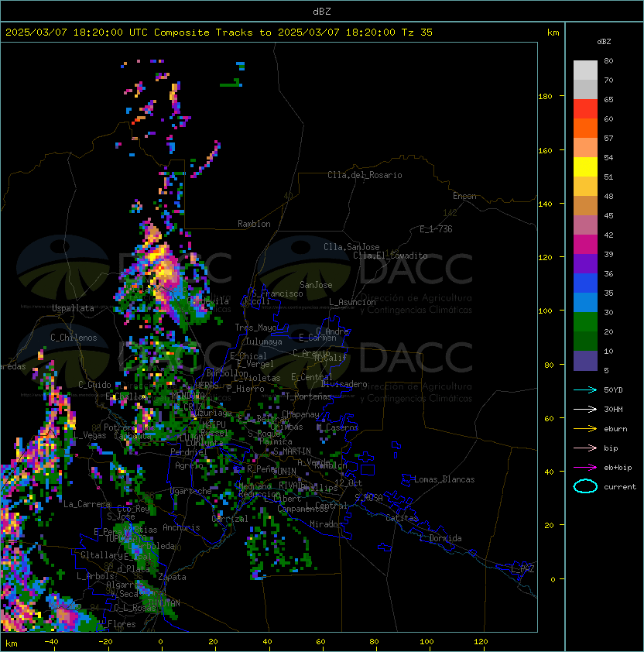The width and height of the screenshot is (644, 652).
Task: Pick the red swatch between 65 and 60 dBZ
Action: click(x=585, y=109)
